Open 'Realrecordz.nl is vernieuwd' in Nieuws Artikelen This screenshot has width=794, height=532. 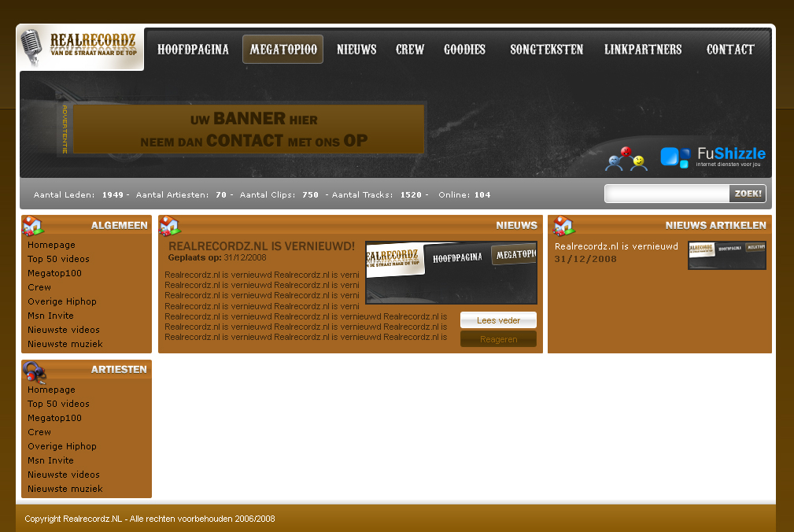point(616,246)
